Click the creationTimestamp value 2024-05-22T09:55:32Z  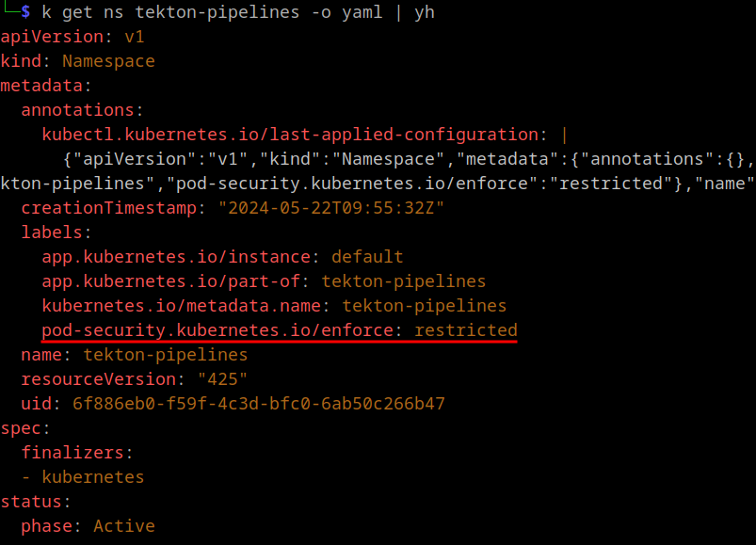[330, 208]
